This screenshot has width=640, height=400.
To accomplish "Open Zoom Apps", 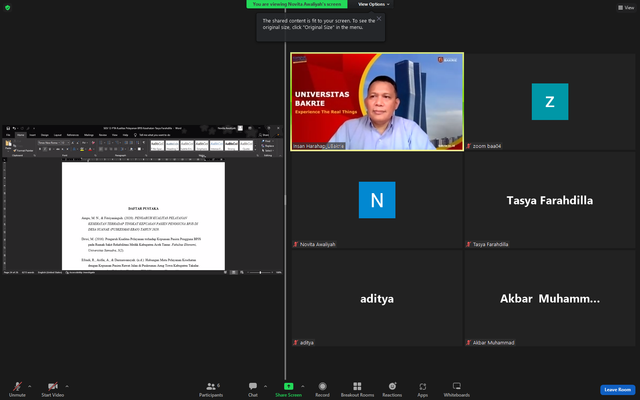I will [422, 389].
